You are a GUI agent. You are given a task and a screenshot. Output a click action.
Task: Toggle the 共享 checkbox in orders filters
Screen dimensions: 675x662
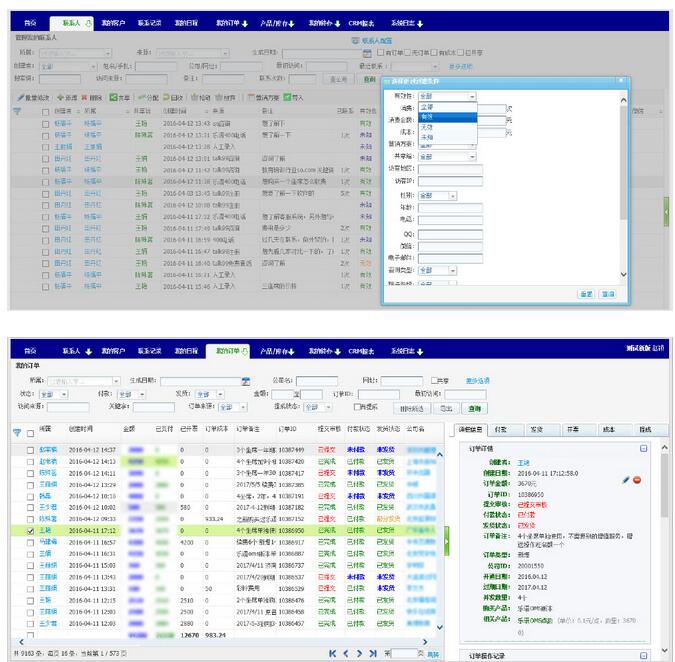point(434,380)
